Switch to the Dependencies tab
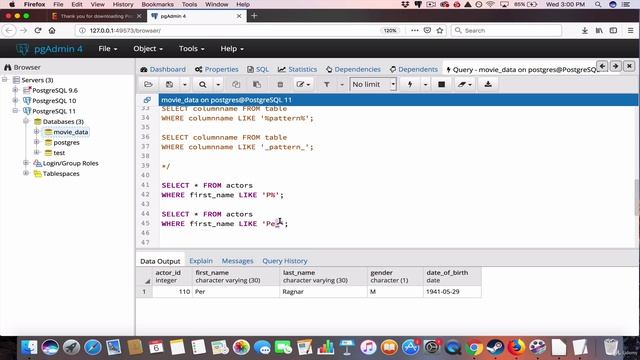The width and height of the screenshot is (640, 360). coord(353,69)
